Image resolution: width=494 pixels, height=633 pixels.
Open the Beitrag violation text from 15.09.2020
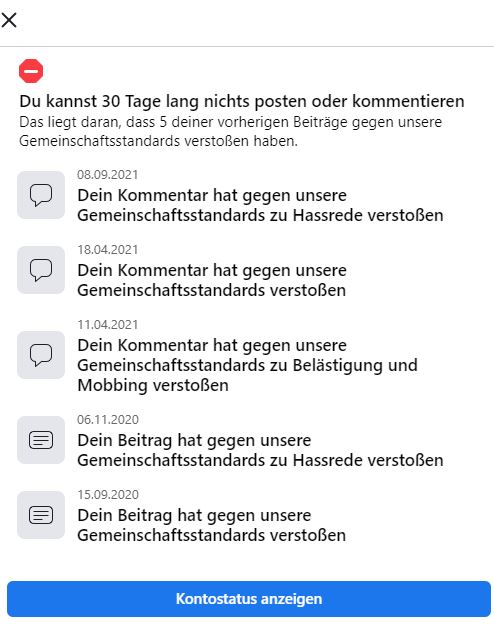point(212,525)
